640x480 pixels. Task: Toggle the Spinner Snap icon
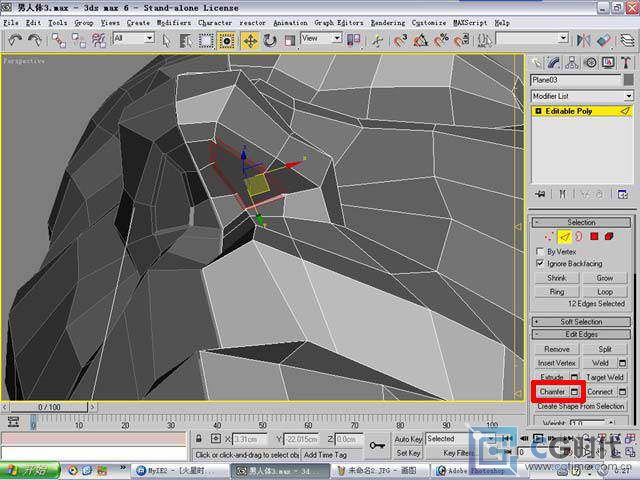pyautogui.click(x=461, y=40)
